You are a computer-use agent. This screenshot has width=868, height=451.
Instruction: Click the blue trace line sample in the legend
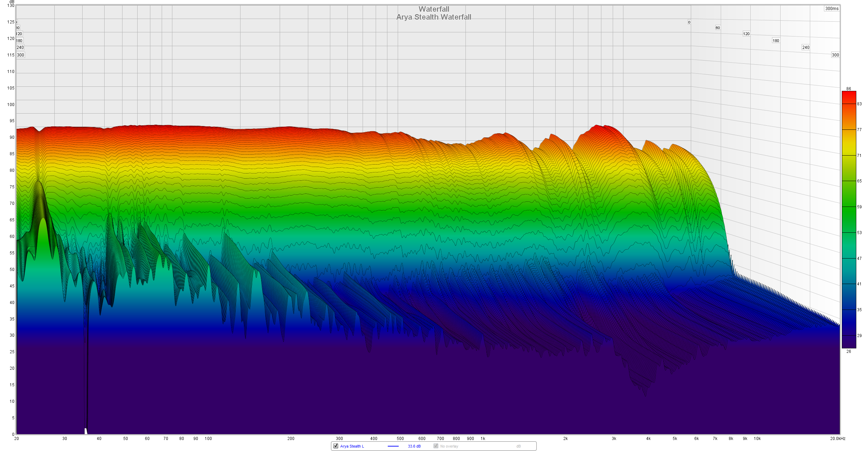coord(393,446)
